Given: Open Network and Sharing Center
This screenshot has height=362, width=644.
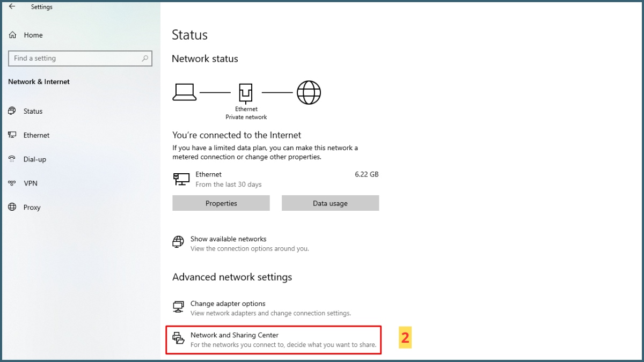Looking at the screenshot, I should click(x=235, y=335).
